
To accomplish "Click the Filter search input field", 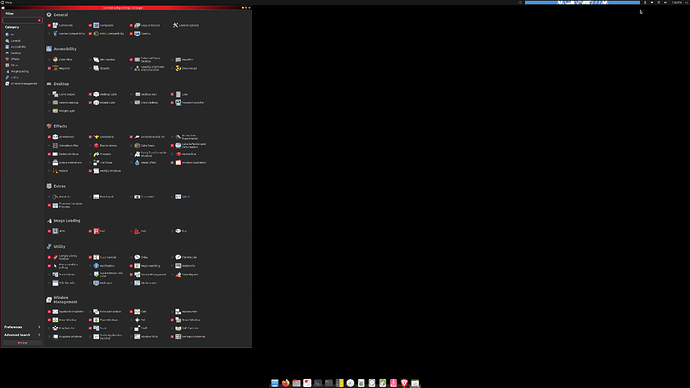I will click(21, 20).
